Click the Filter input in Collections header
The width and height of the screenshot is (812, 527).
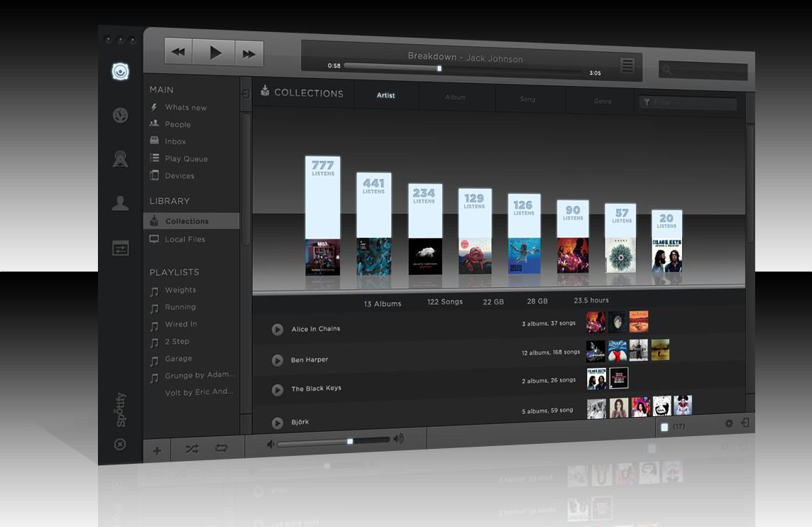(x=688, y=102)
